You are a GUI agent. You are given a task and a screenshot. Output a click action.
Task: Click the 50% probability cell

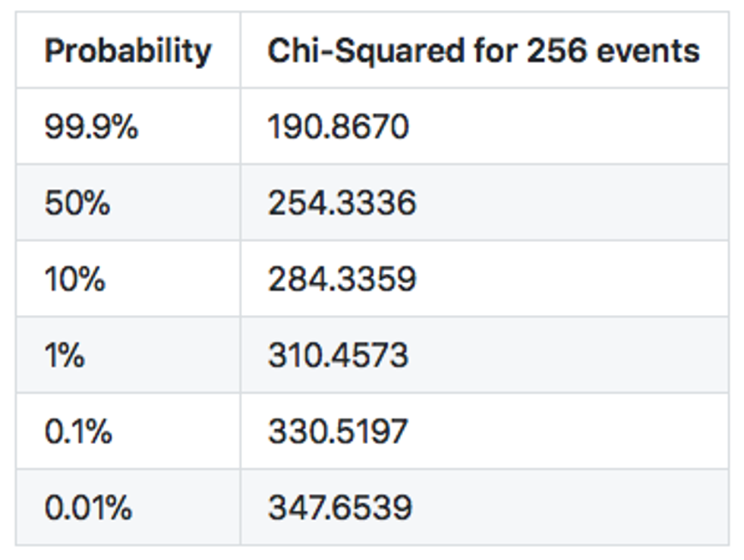[x=77, y=203]
